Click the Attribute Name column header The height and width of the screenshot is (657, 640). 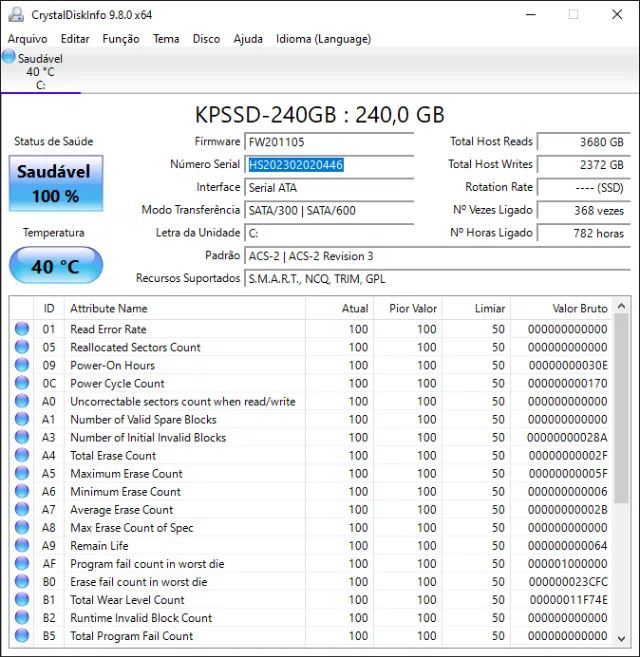click(x=185, y=309)
